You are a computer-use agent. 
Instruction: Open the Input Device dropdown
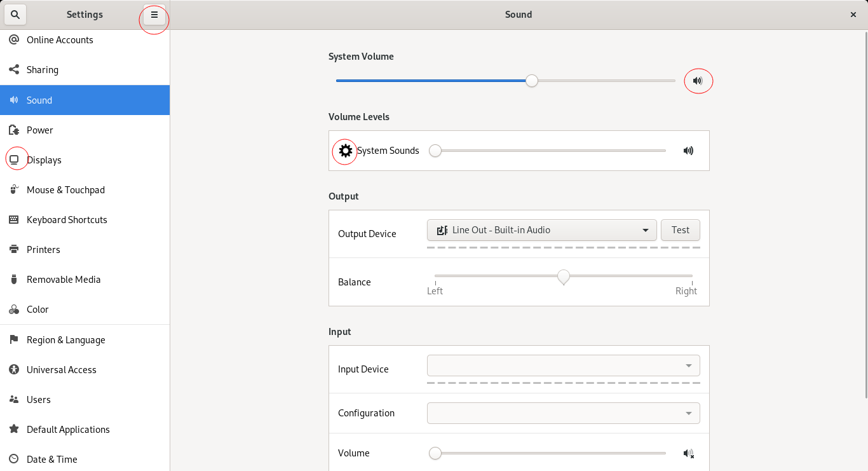pos(564,365)
